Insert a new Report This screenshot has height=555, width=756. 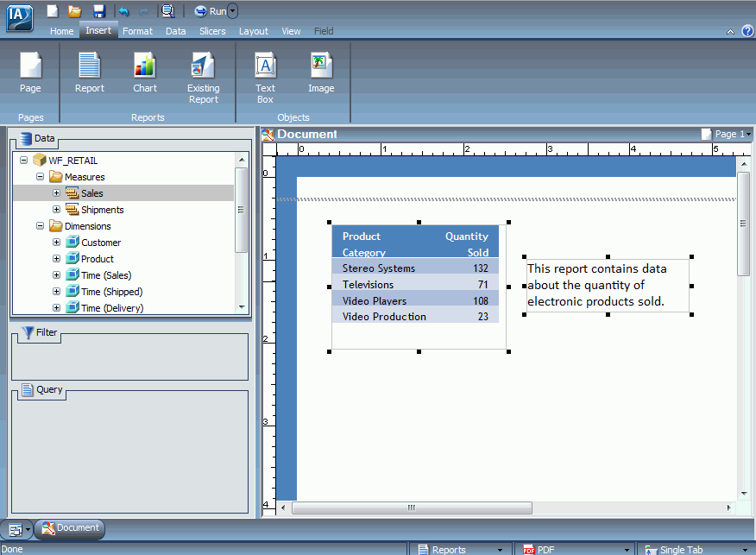90,73
